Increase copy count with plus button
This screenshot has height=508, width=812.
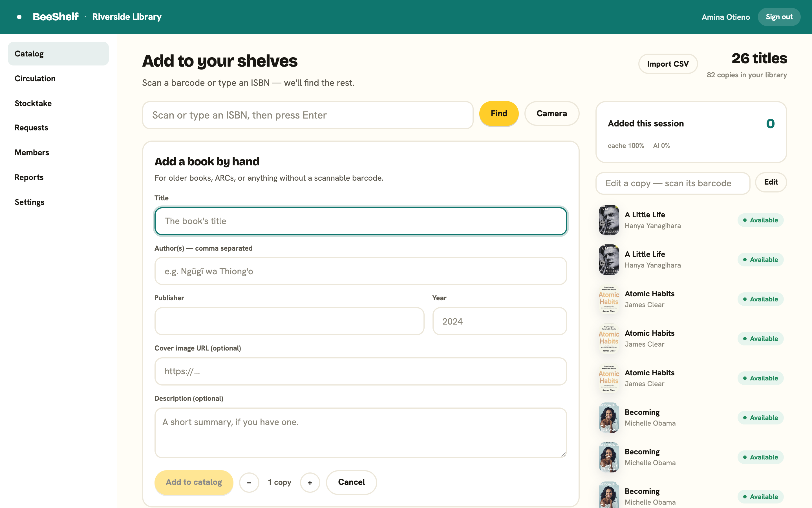pos(310,483)
